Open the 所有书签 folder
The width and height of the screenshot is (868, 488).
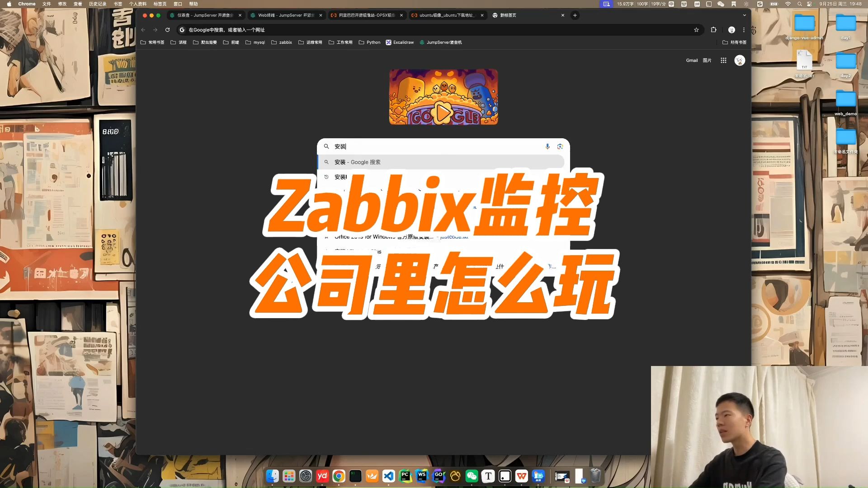point(734,42)
